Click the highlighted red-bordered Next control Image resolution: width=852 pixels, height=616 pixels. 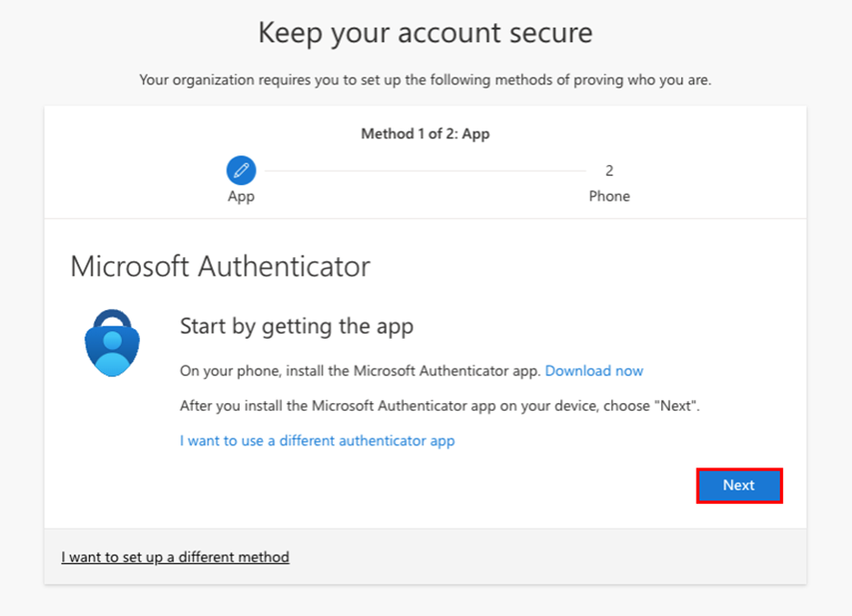739,486
